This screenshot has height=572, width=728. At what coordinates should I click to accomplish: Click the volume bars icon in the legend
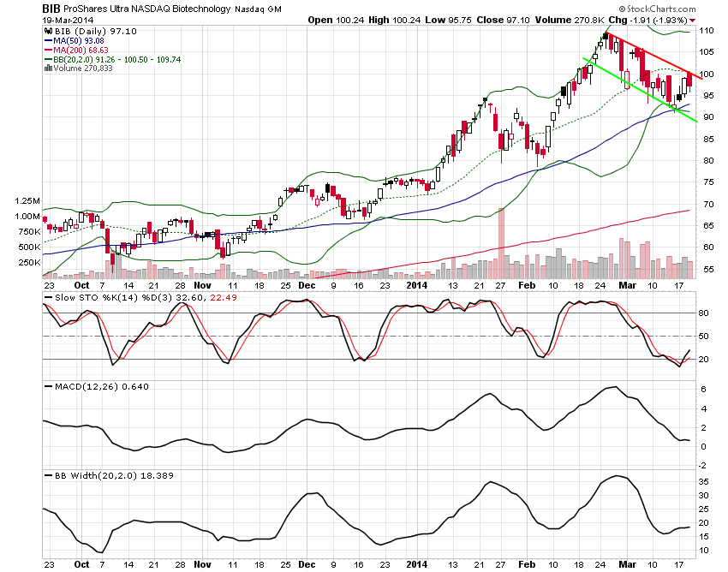click(48, 69)
